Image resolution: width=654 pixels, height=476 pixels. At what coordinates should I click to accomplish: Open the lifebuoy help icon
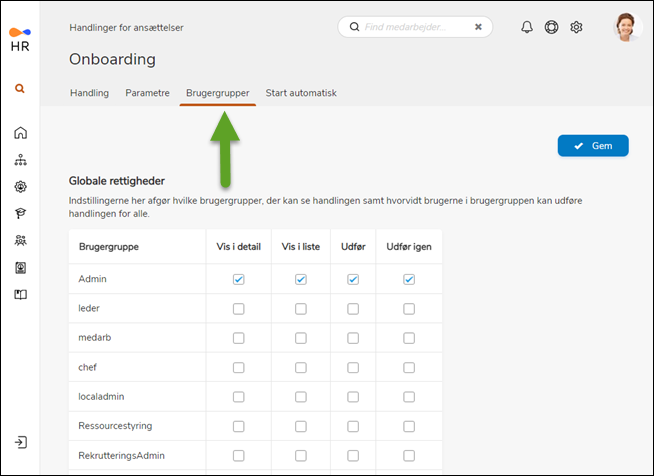pyautogui.click(x=551, y=27)
